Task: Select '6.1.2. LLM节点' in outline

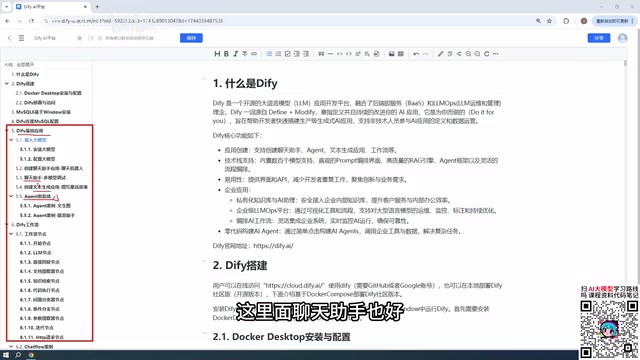Action: (x=36, y=253)
